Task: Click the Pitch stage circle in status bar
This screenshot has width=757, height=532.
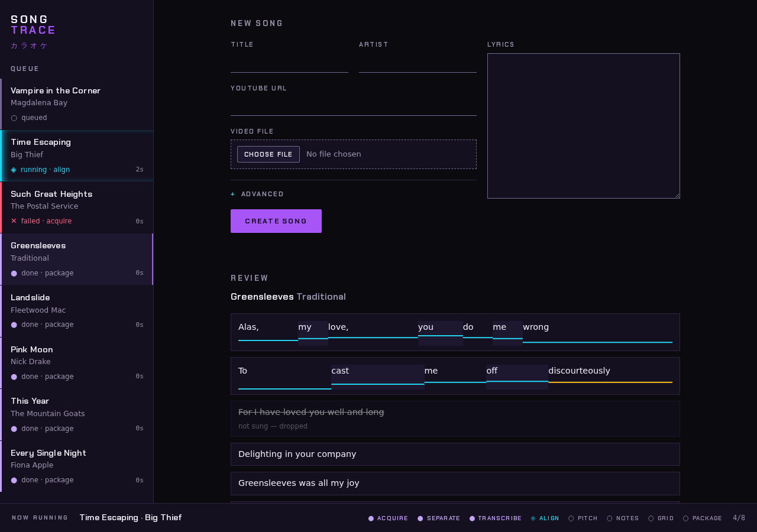Action: (571, 518)
